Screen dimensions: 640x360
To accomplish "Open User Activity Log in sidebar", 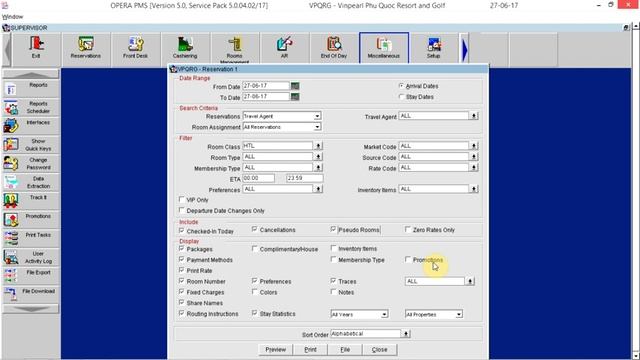I will (31, 258).
